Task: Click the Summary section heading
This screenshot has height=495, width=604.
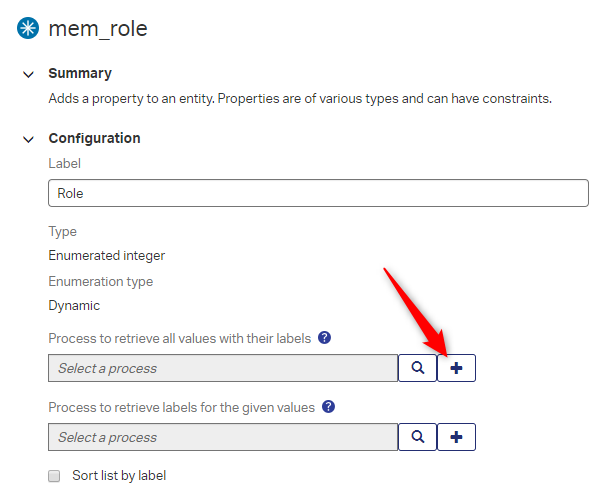Action: tap(80, 74)
